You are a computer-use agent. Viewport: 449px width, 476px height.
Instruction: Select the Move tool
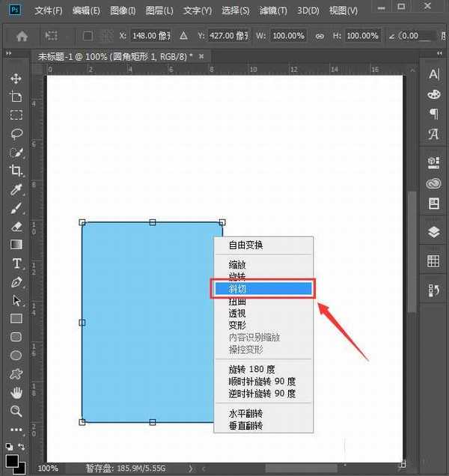(x=16, y=79)
